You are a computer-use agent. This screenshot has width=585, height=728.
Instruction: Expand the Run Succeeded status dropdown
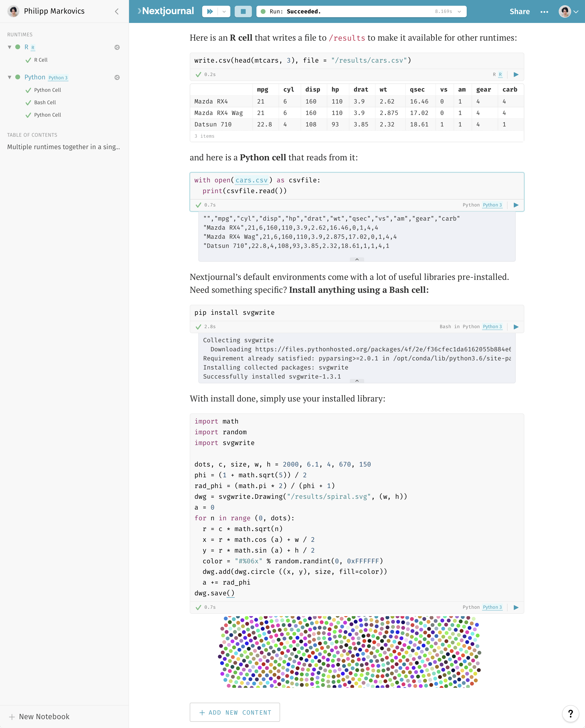tap(459, 11)
